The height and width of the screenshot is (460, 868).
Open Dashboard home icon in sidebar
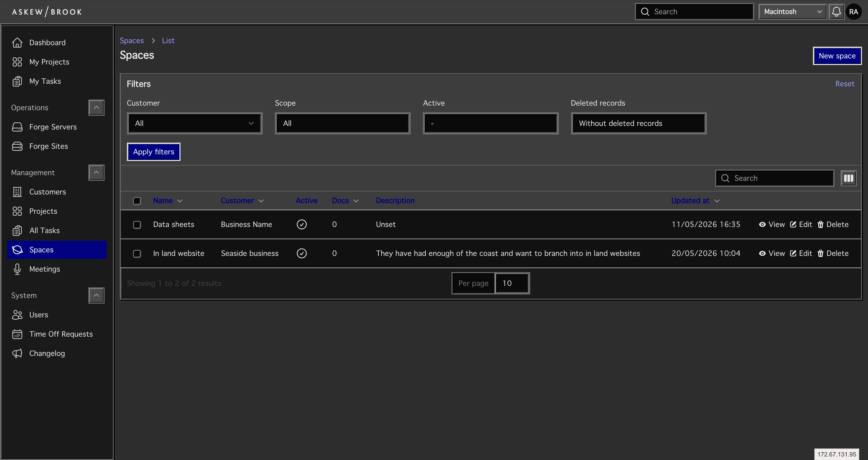(x=17, y=42)
